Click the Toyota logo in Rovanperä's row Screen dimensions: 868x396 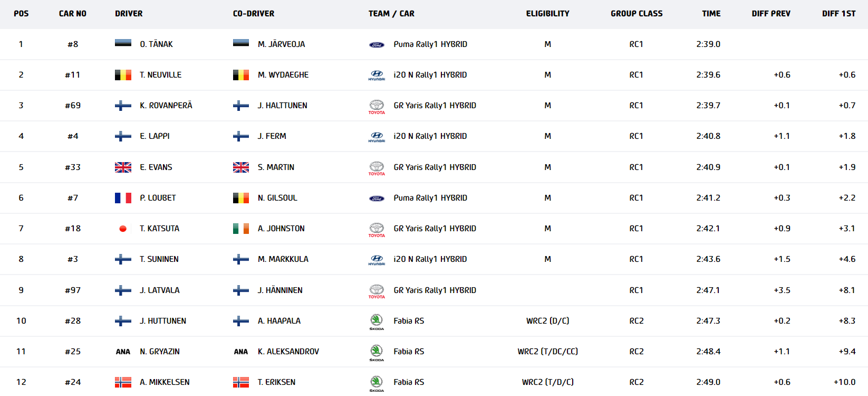click(x=377, y=106)
